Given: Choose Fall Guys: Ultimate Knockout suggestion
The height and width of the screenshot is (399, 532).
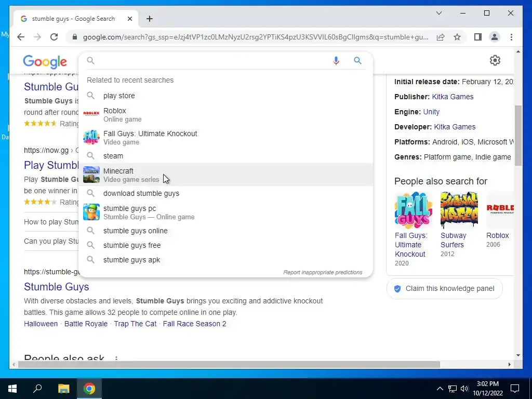Looking at the screenshot, I should 225,137.
